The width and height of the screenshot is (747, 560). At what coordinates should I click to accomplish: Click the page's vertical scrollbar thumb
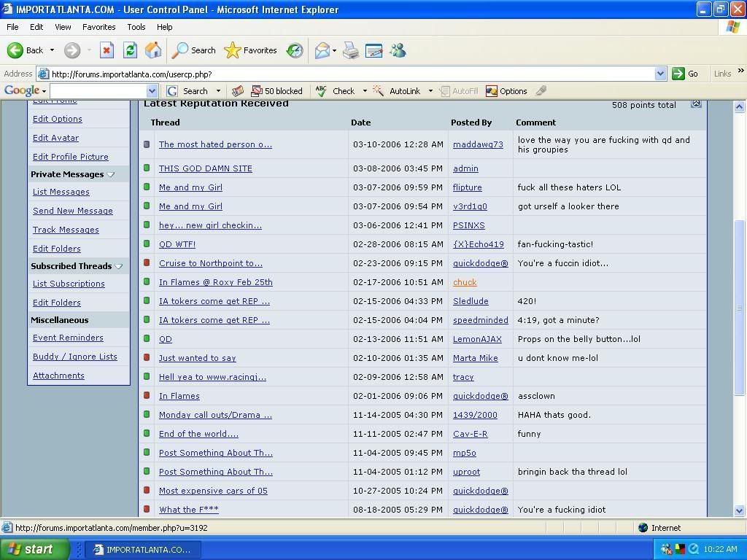(x=740, y=306)
